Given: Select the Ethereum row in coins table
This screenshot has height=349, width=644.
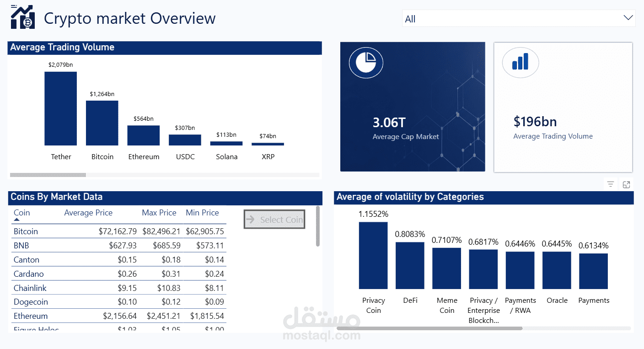Looking at the screenshot, I should (119, 316).
